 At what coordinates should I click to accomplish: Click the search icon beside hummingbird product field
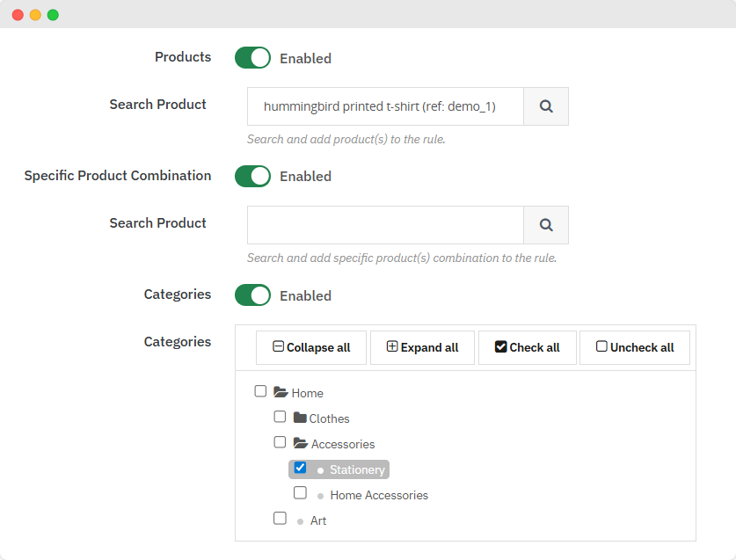(546, 106)
